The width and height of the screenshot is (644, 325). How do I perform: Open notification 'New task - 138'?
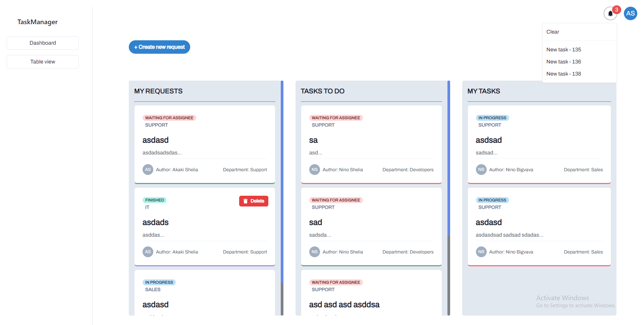tap(563, 74)
